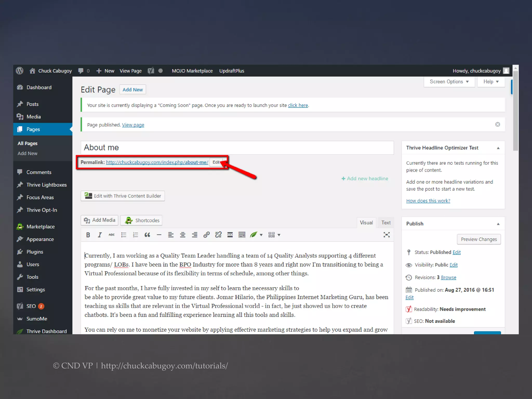Apply Bold formatting in editor toolbar
The width and height of the screenshot is (532, 399).
coord(88,235)
